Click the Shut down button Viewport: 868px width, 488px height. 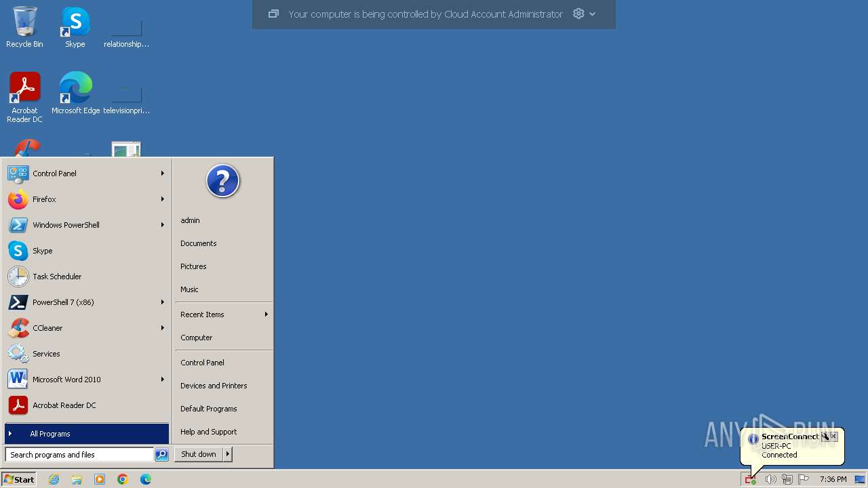tap(199, 454)
